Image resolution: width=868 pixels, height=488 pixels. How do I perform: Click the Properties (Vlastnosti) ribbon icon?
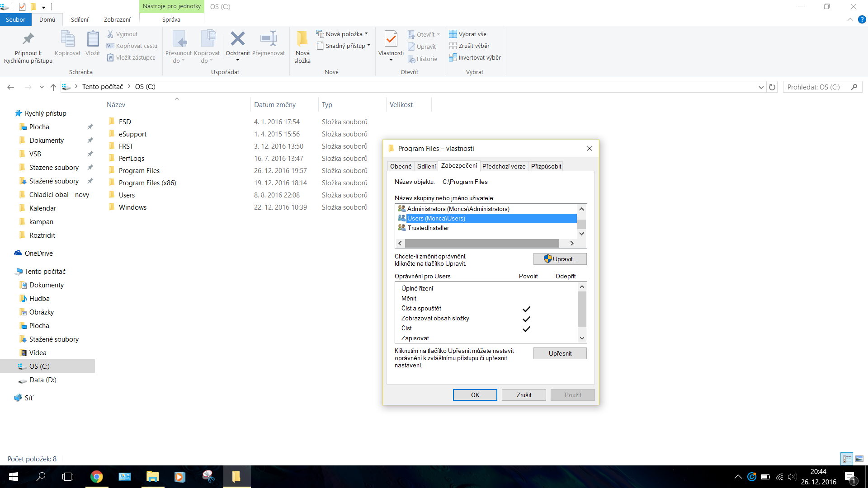pyautogui.click(x=391, y=39)
